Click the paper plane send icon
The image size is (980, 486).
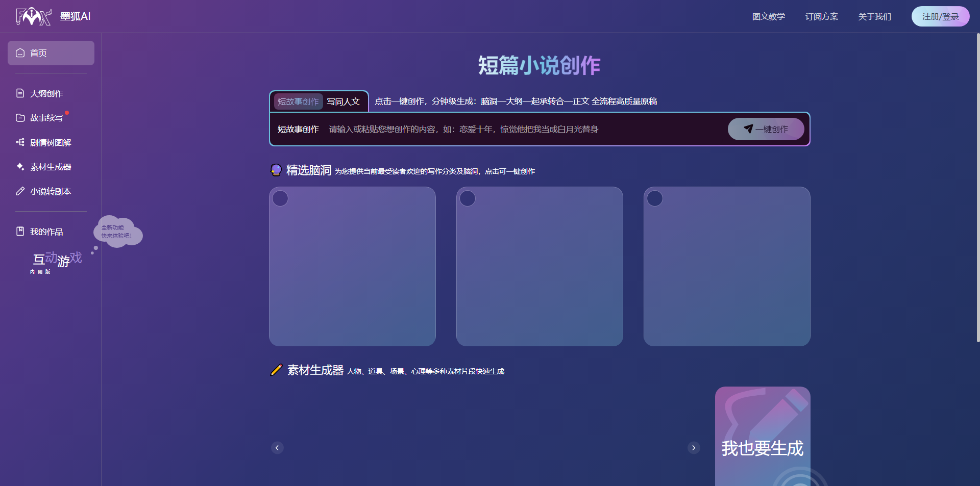(748, 129)
